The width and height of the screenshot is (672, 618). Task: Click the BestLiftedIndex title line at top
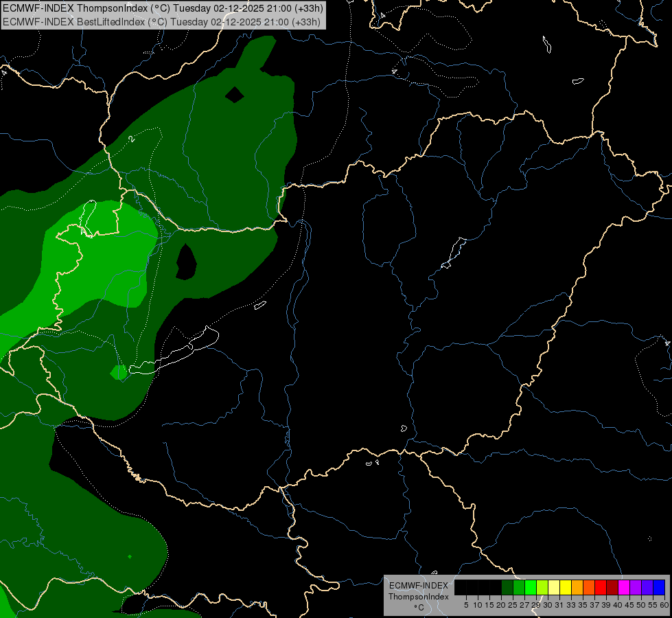(161, 22)
